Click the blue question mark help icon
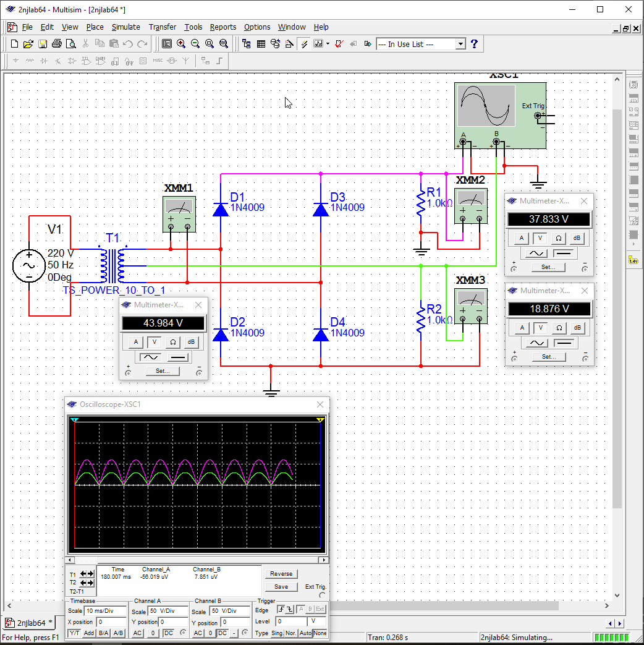644x645 pixels. 474,44
